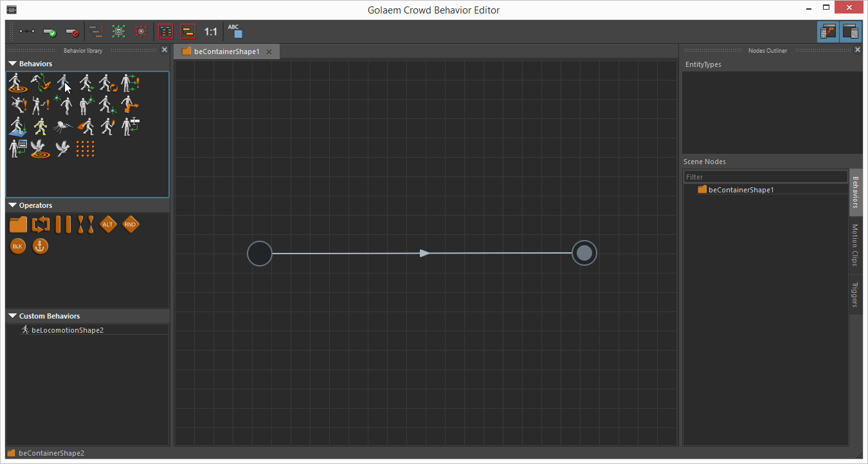Select the orange loop operator icon

41,225
